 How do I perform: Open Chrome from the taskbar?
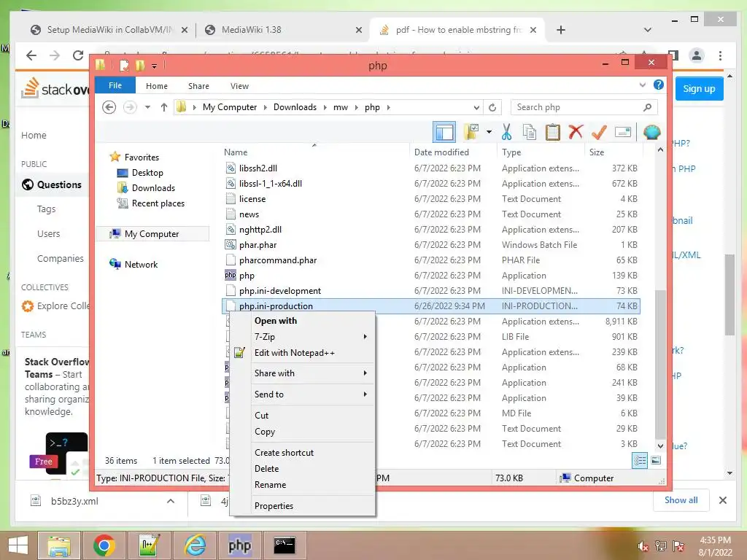(x=104, y=545)
